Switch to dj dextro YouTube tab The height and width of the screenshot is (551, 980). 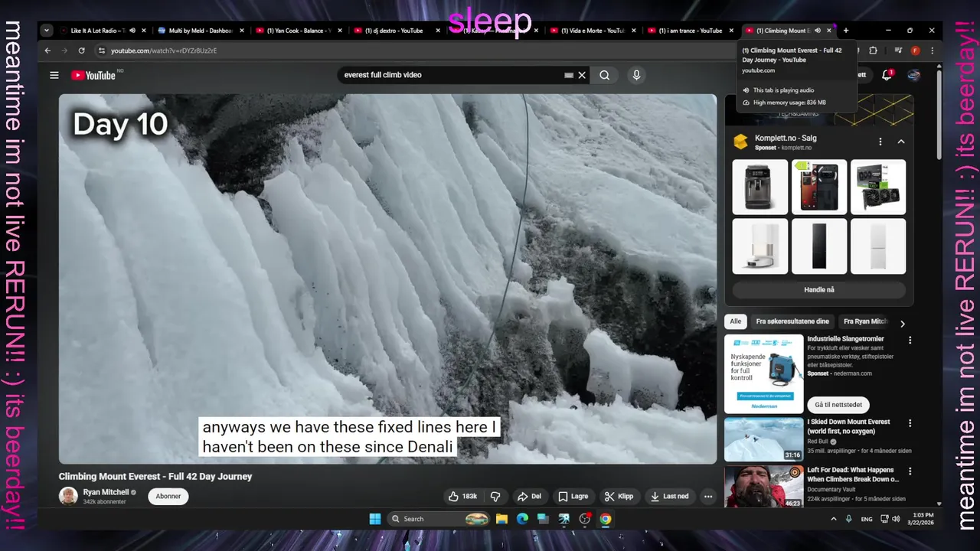(397, 31)
